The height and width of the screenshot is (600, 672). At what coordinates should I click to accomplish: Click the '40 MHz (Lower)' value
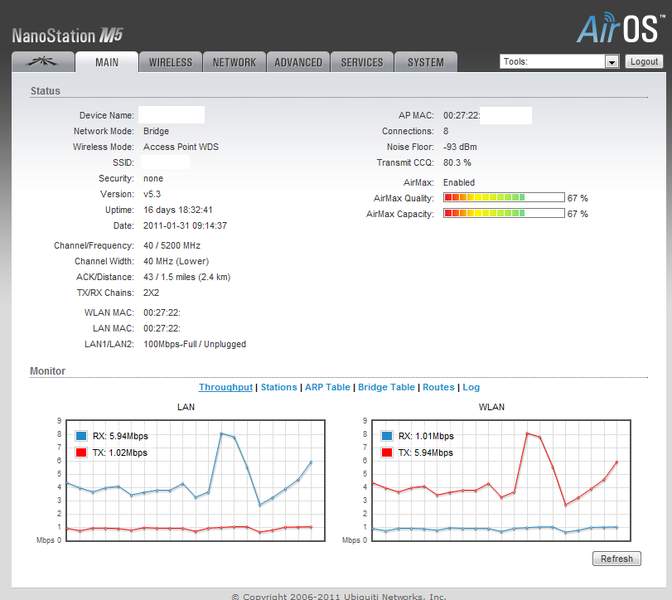click(x=176, y=261)
